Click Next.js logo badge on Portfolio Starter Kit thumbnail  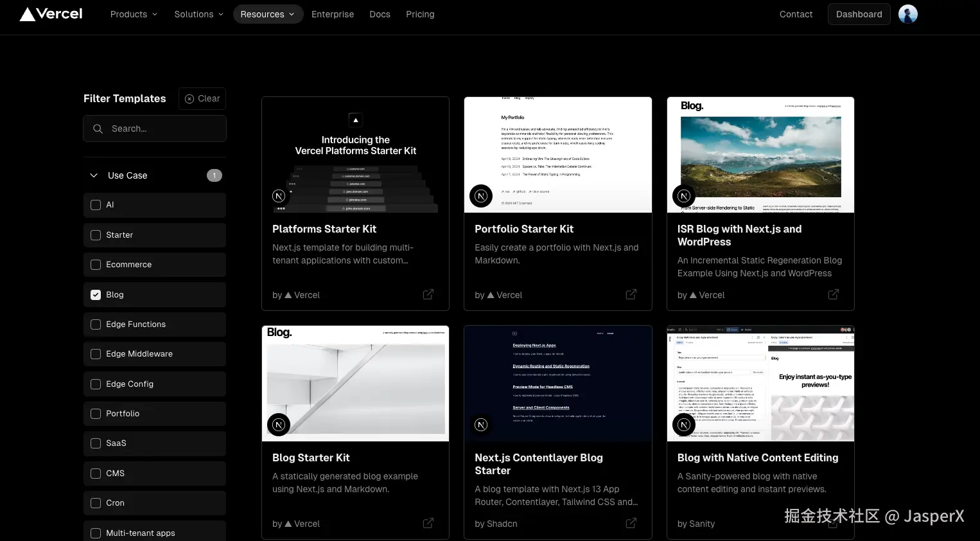[481, 196]
